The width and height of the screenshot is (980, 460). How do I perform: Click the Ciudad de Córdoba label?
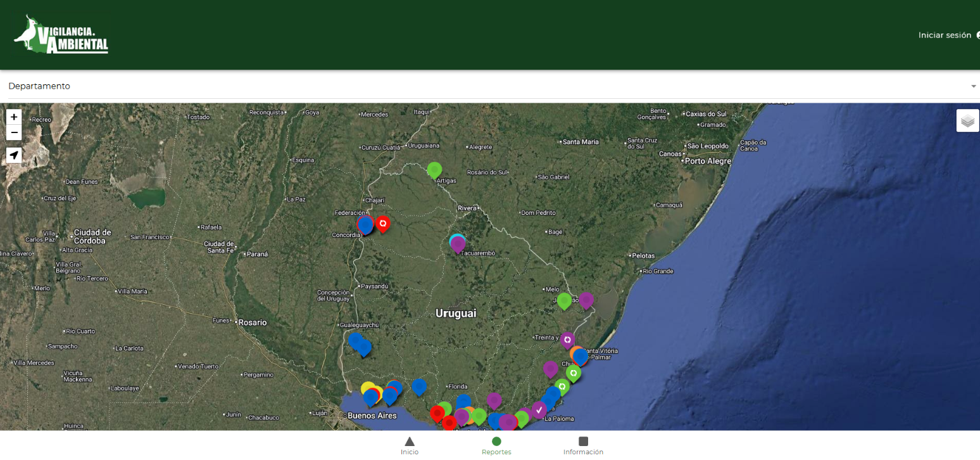[x=92, y=236]
